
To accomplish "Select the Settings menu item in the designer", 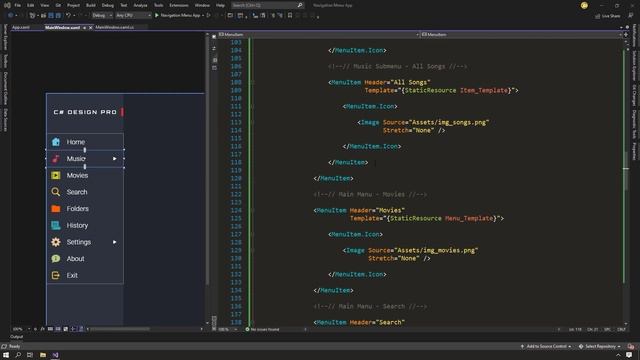I will point(85,242).
